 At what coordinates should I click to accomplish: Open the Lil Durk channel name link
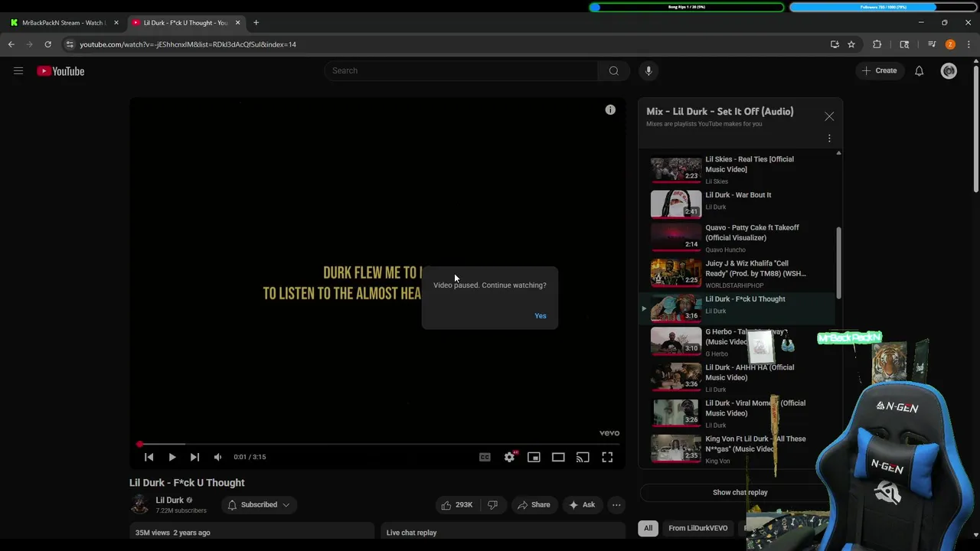(x=169, y=500)
